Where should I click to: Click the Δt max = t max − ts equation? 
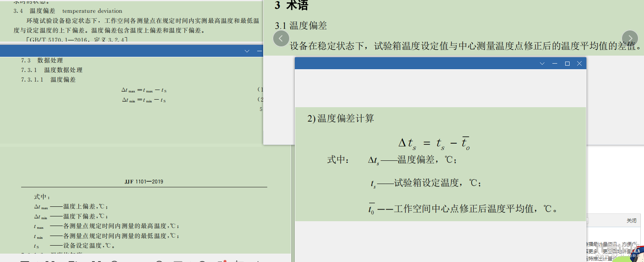tap(144, 90)
